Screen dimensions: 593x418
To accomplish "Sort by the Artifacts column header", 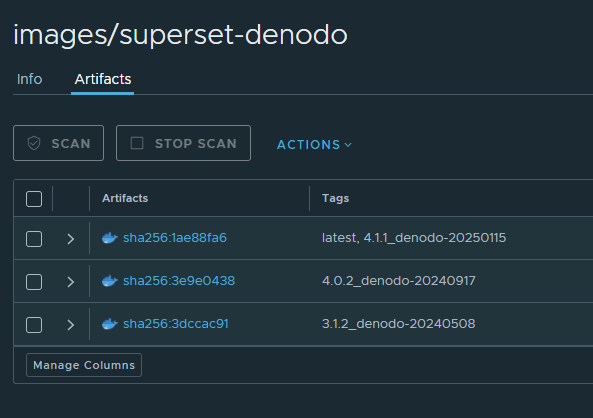I will point(125,198).
